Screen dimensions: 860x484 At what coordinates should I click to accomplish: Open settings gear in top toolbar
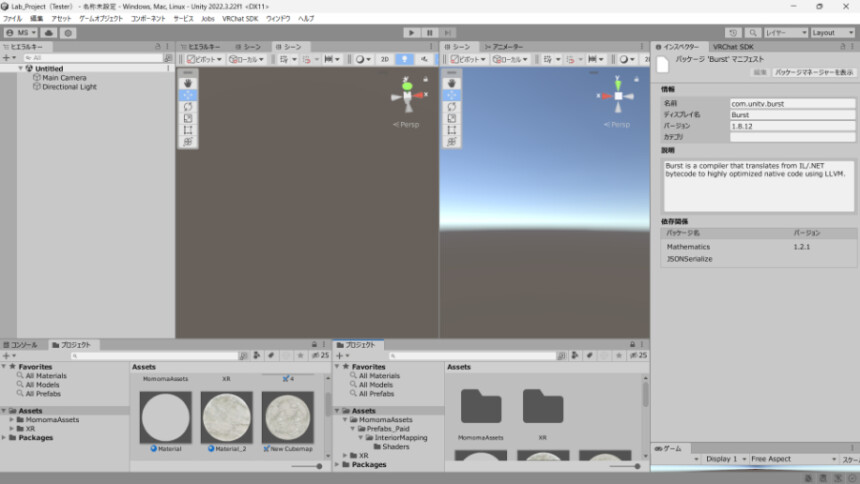[x=68, y=33]
